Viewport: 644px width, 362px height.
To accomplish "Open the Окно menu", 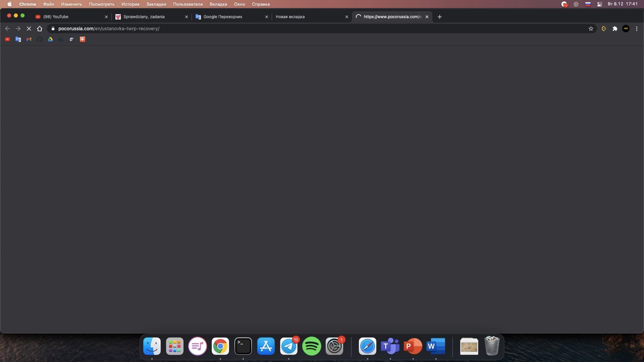I will 239,4.
